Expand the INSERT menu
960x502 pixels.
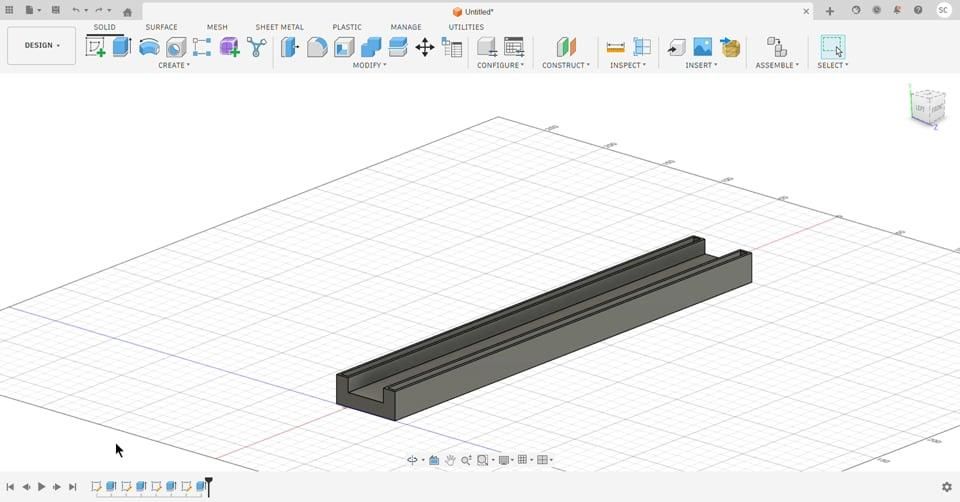pos(701,66)
